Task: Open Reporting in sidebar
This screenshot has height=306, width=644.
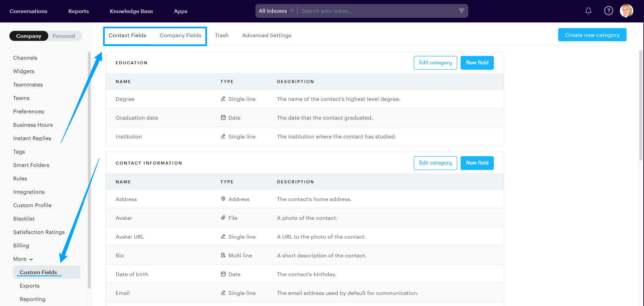Action: (33, 299)
